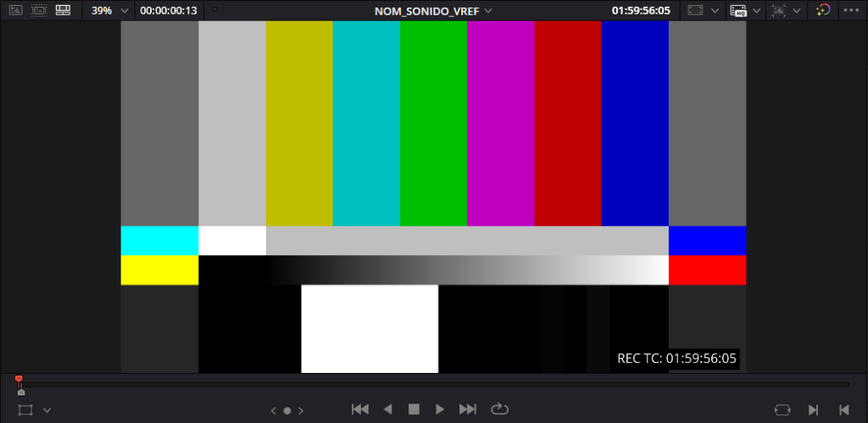
Task: Choose the split layout viewer mode icon
Action: pyautogui.click(x=63, y=10)
